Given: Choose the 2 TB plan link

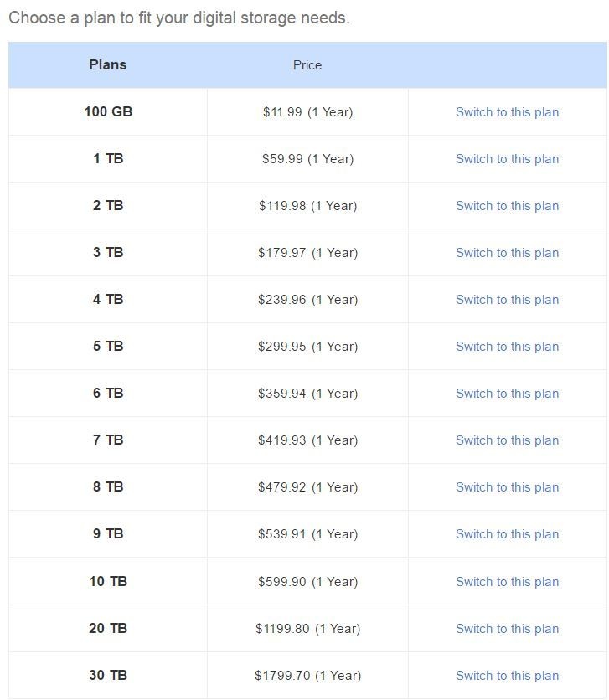Looking at the screenshot, I should [x=507, y=206].
